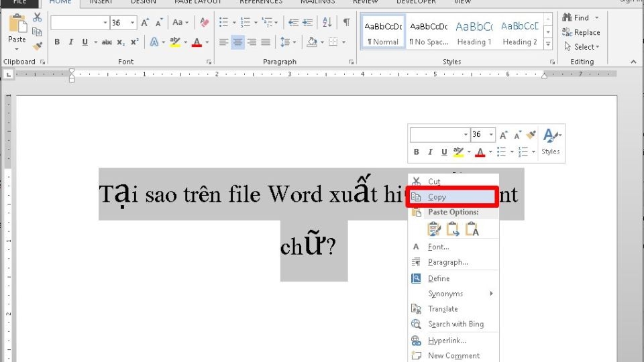Toggle Bold in the mini toolbar
Screen dimensions: 644x362
417,152
